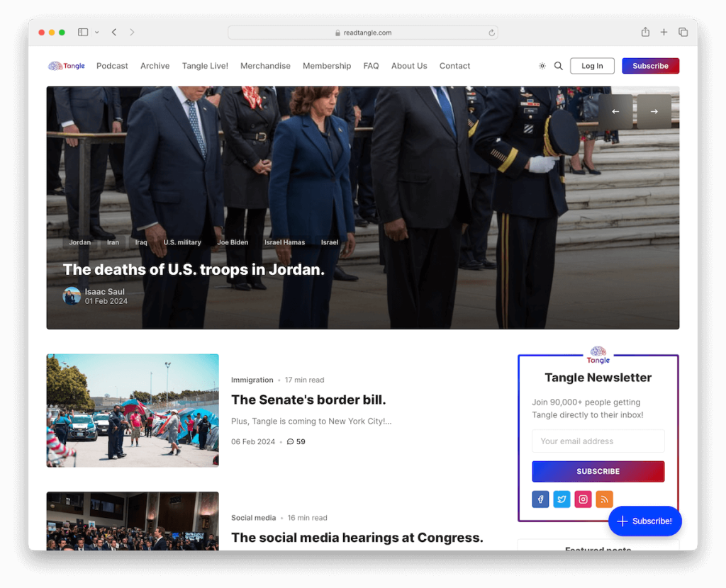Click the Social media category link
Screen dimensions: 726x588
(254, 518)
